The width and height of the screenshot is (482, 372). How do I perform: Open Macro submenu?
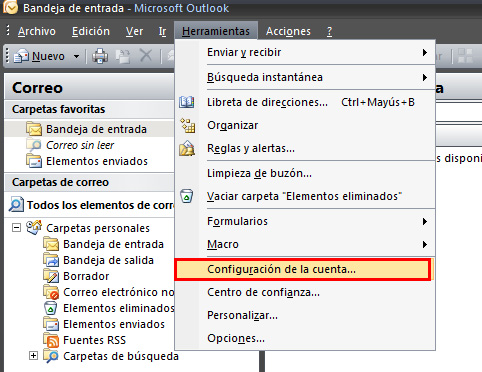click(x=305, y=244)
